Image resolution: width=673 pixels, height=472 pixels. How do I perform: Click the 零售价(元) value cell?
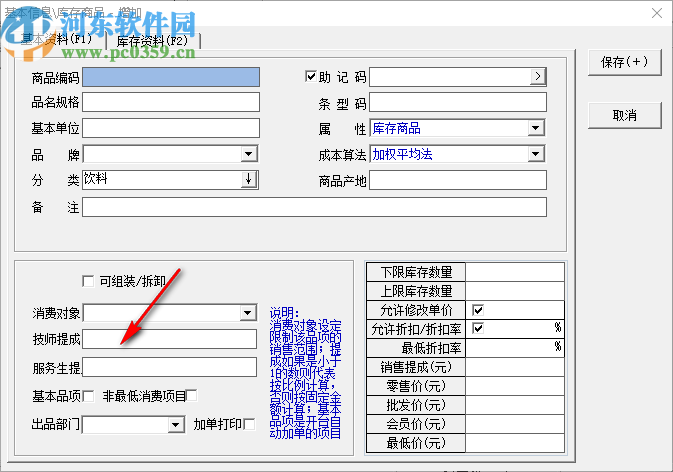(515, 386)
